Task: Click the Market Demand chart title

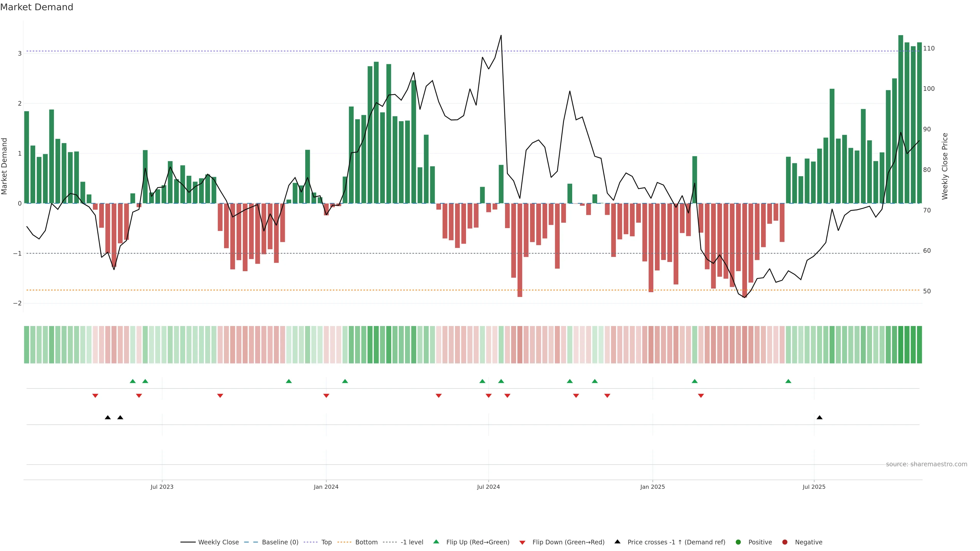Action: click(x=36, y=7)
